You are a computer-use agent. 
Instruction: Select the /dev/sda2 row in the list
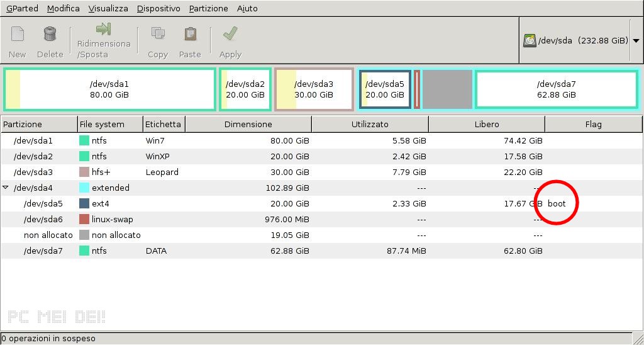[x=321, y=156]
